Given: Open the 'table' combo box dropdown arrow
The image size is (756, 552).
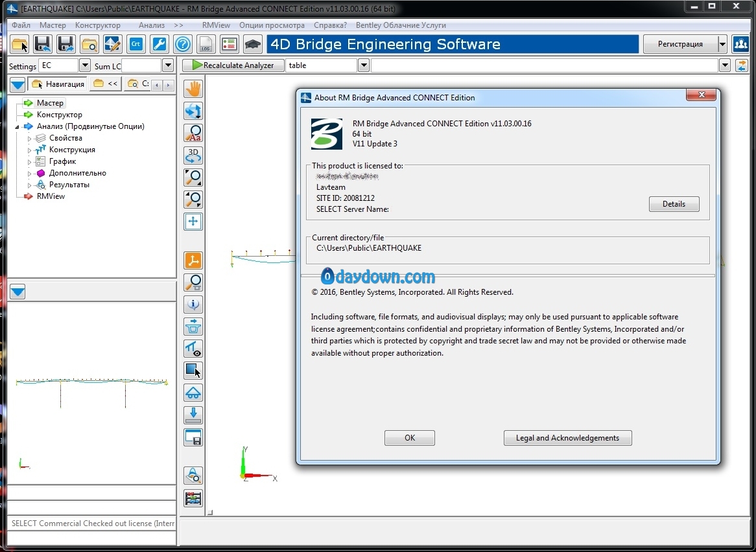Looking at the screenshot, I should 364,65.
